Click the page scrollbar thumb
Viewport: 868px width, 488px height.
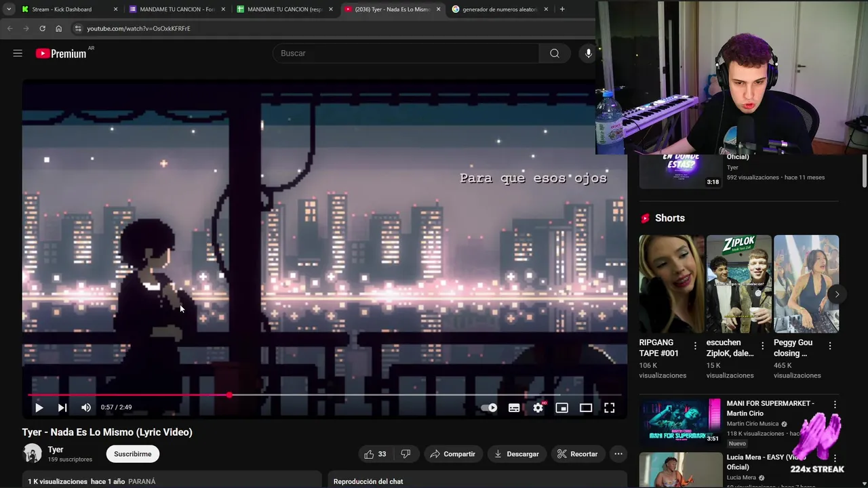tap(865, 171)
